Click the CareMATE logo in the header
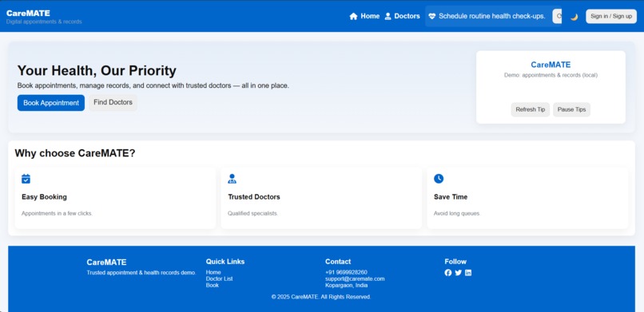 click(28, 13)
